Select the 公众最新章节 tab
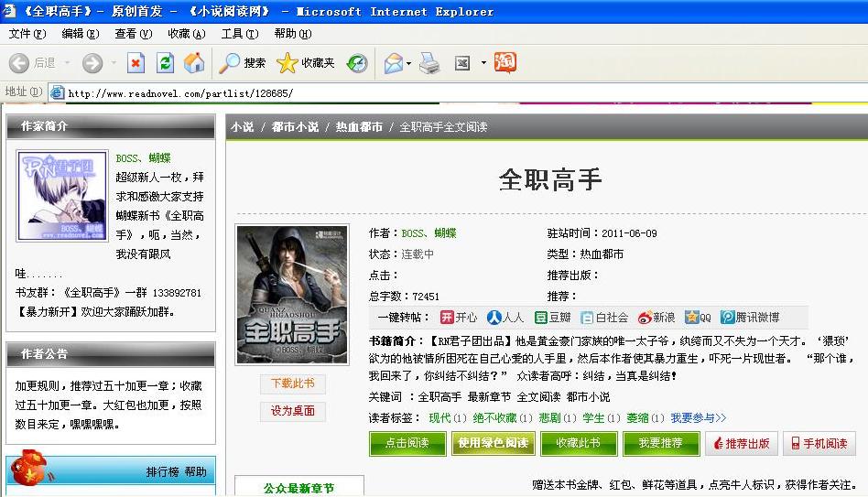Image resolution: width=868 pixels, height=497 pixels. tap(298, 487)
